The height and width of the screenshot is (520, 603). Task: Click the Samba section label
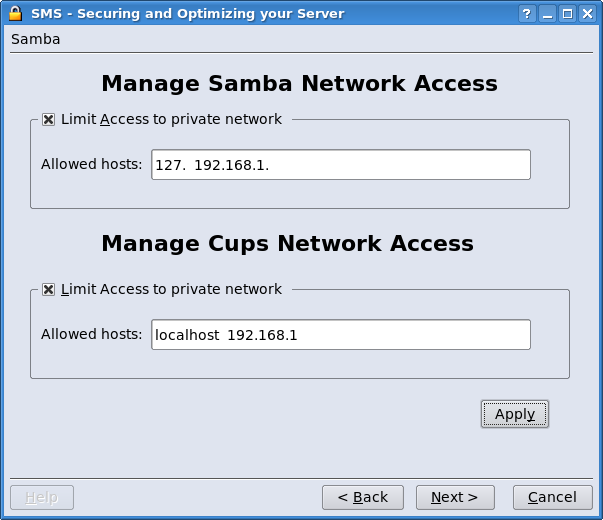coord(36,39)
